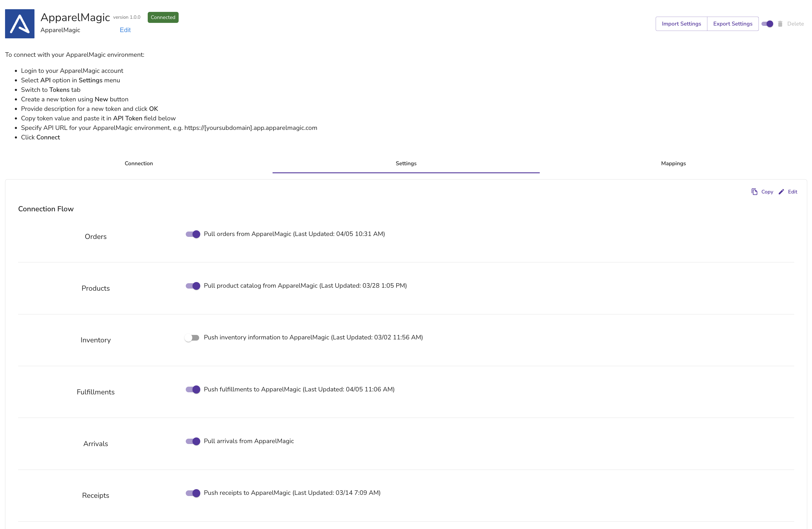Click the Products row label
Viewport: 812px width, 529px height.
coord(95,289)
